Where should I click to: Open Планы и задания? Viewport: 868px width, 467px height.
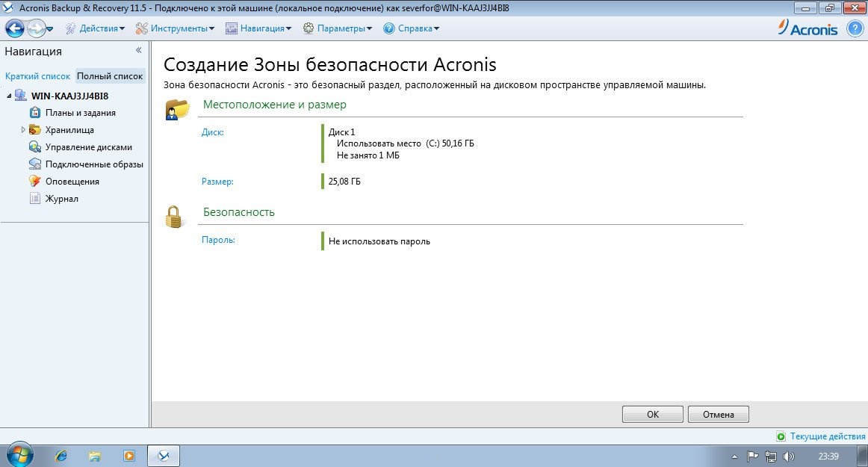coord(80,113)
